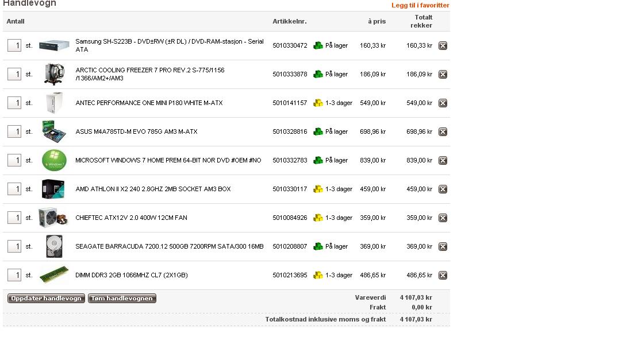Open DIMM DDR3 2GB 1066MHZ link
Image resolution: width=634 pixels, height=364 pixels.
coord(132,275)
